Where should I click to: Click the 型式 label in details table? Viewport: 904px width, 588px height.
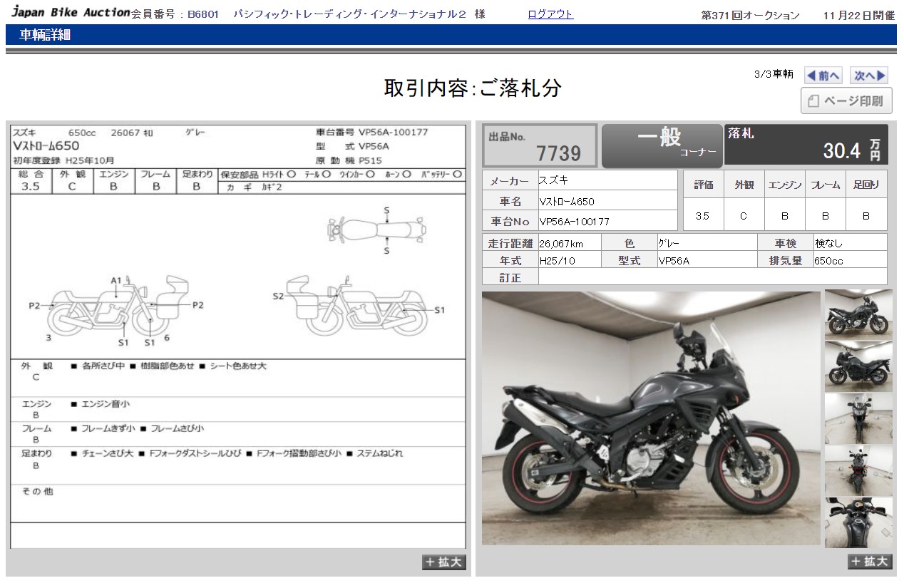[x=630, y=261]
